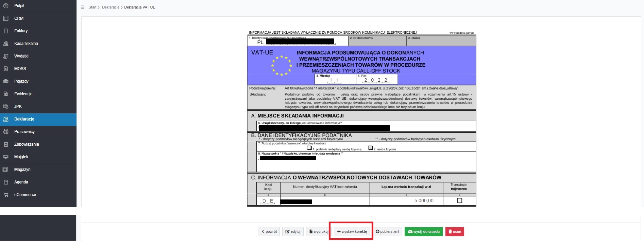Open the Faktury menu item

38,31
